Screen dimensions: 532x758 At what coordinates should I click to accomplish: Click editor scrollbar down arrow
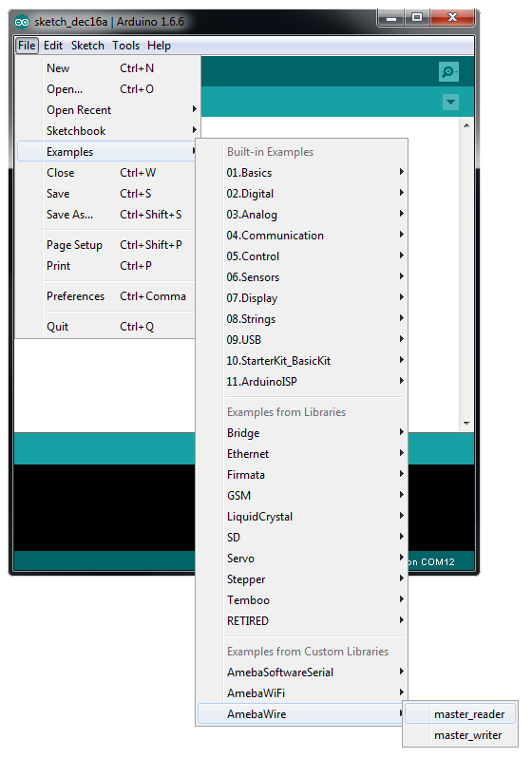[466, 423]
